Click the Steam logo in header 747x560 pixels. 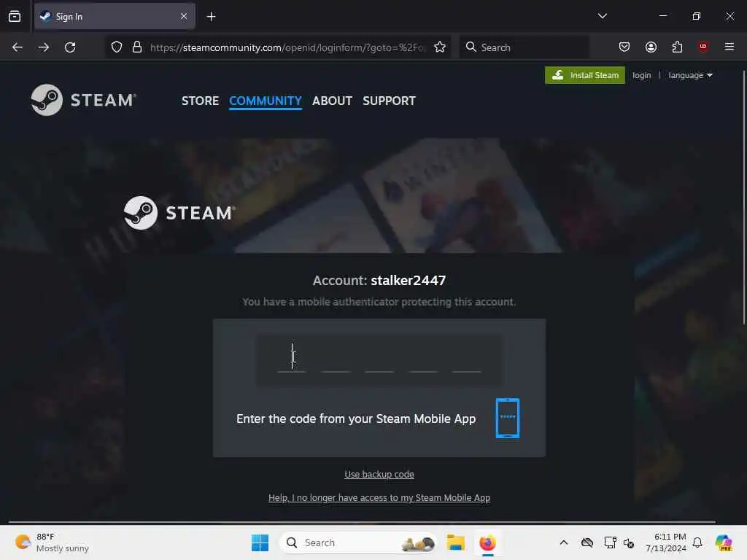84,100
